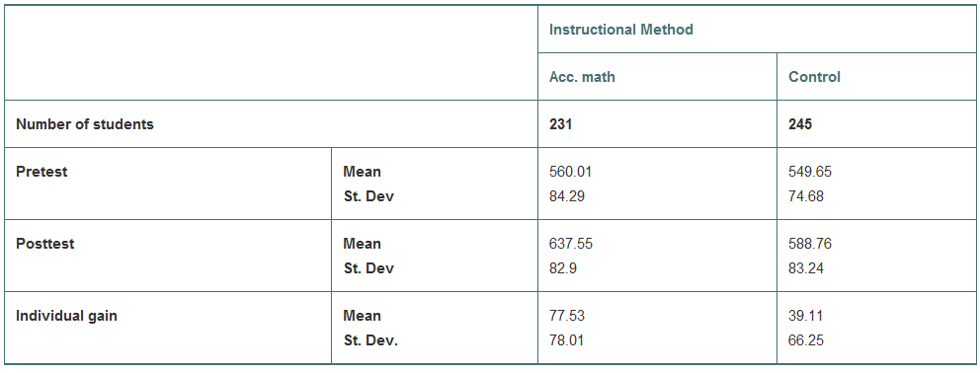The height and width of the screenshot is (373, 980).
Task: Click the Control pretest deviation 74.68
Action: click(806, 196)
